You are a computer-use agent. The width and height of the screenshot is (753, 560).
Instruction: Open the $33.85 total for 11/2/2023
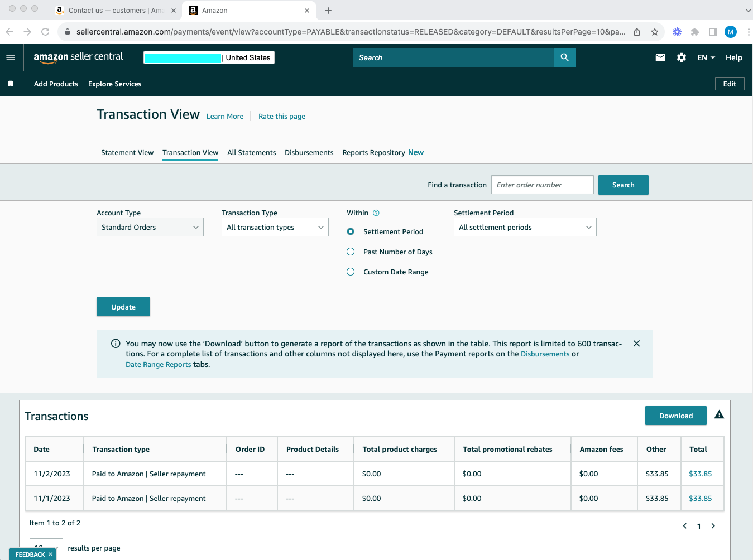coord(701,474)
